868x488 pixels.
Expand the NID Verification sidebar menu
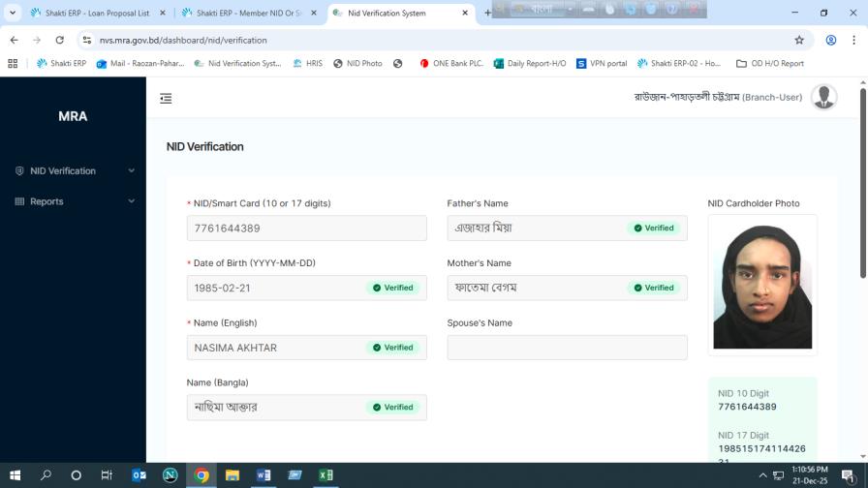[73, 171]
